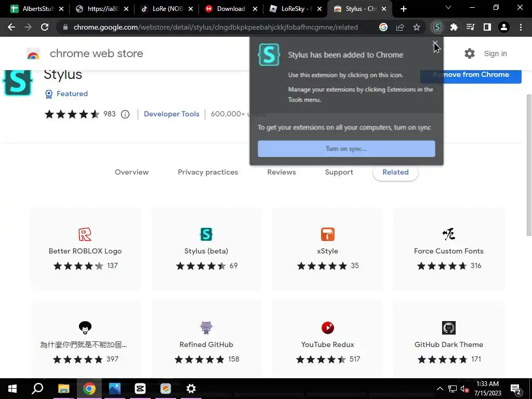The width and height of the screenshot is (532, 399).
Task: Toggle the Chrome side panel icon
Action: [x=487, y=27]
